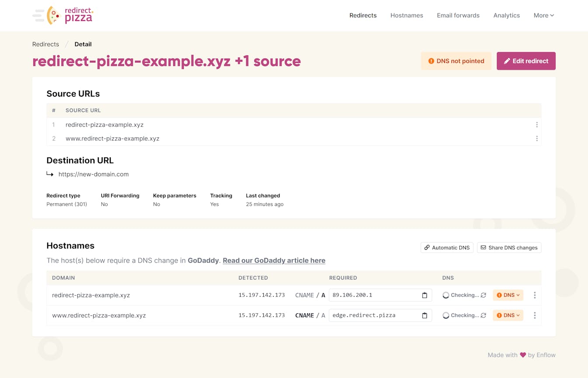Expand DNS dropdown for redirect-pizza-example.xyz
Image resolution: width=588 pixels, height=378 pixels.
508,295
